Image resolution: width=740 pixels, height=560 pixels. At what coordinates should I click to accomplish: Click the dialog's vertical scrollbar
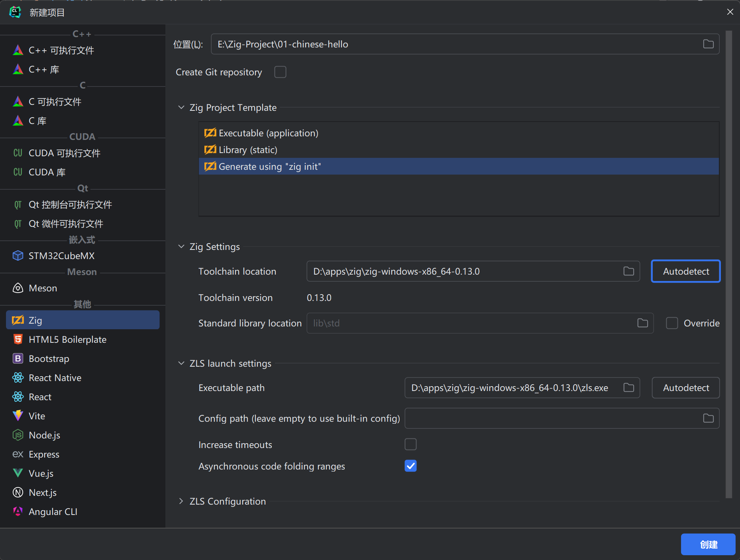(x=728, y=263)
